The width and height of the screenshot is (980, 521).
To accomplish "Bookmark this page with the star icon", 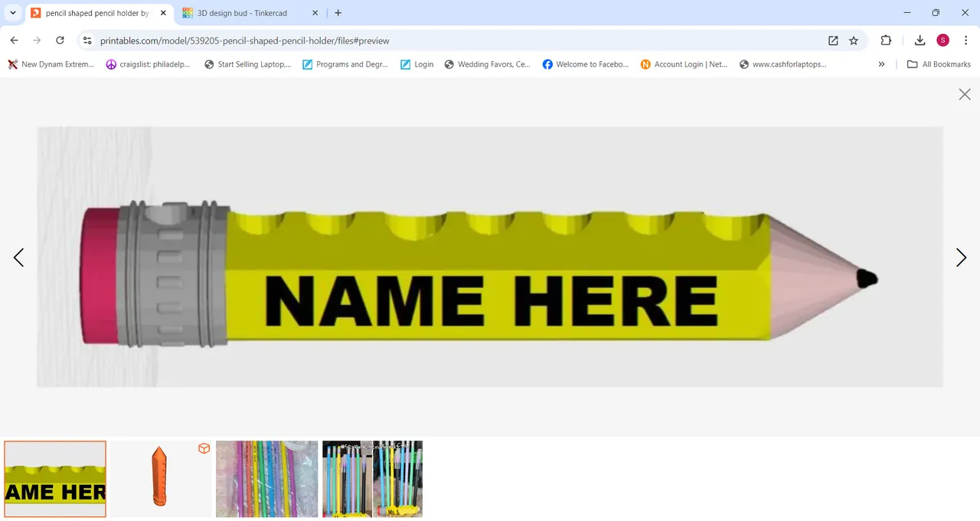I will [x=854, y=41].
